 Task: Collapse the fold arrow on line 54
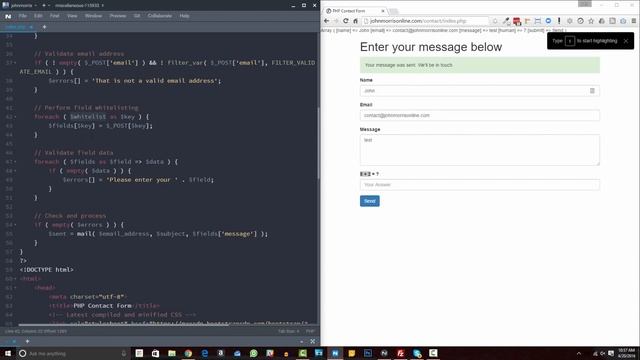pyautogui.click(x=16, y=225)
